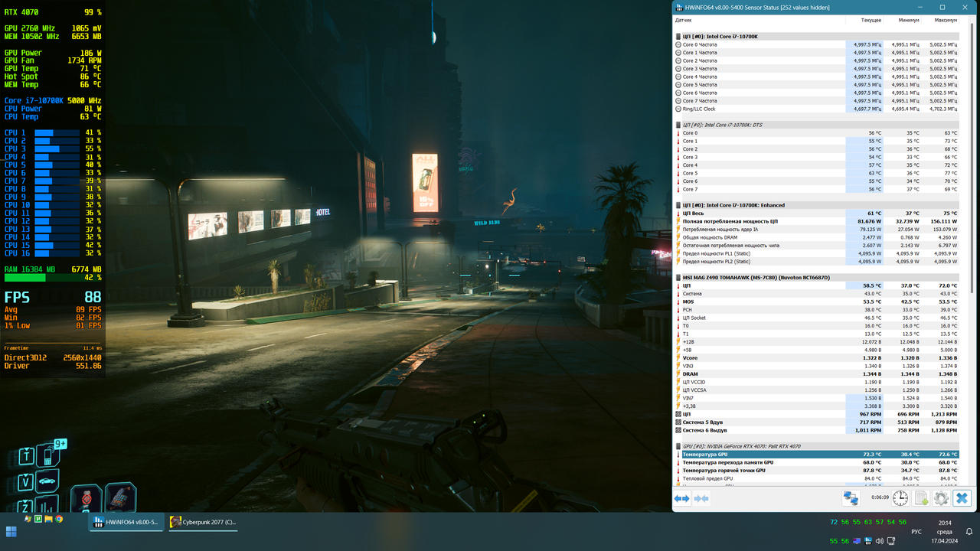
Task: Select the DRAM voltage row
Action: click(x=820, y=374)
